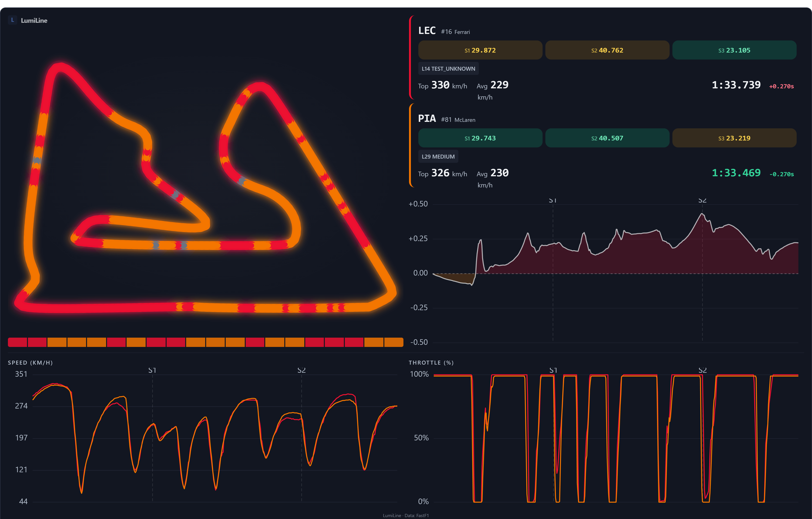Image resolution: width=812 pixels, height=519 pixels.
Task: Click the +0.50 delta axis label
Action: (x=418, y=204)
